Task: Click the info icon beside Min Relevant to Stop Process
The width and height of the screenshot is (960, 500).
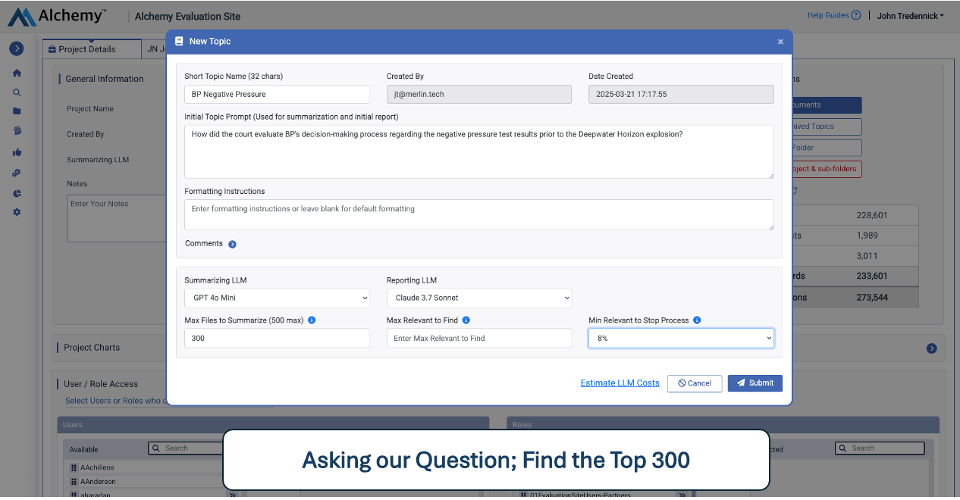Action: pos(697,320)
